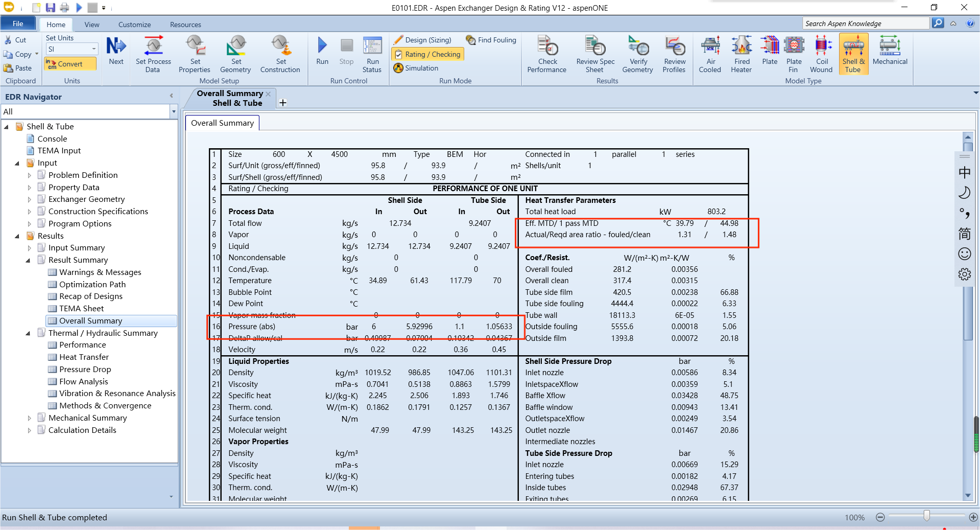The height and width of the screenshot is (530, 980).
Task: Open the navigator All filter dropdown
Action: (x=174, y=111)
